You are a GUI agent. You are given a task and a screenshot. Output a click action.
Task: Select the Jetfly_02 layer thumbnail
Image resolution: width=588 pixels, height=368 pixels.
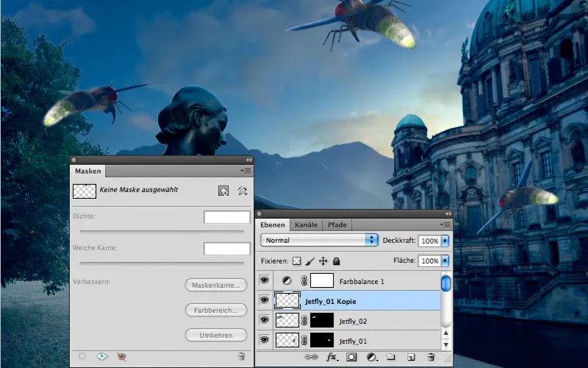pos(287,320)
